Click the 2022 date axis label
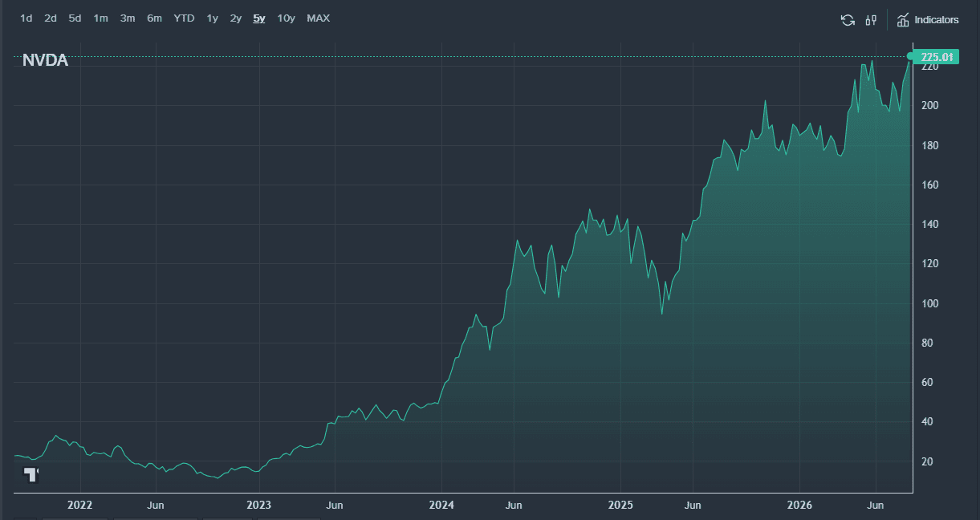The height and width of the screenshot is (520, 980). [x=80, y=506]
